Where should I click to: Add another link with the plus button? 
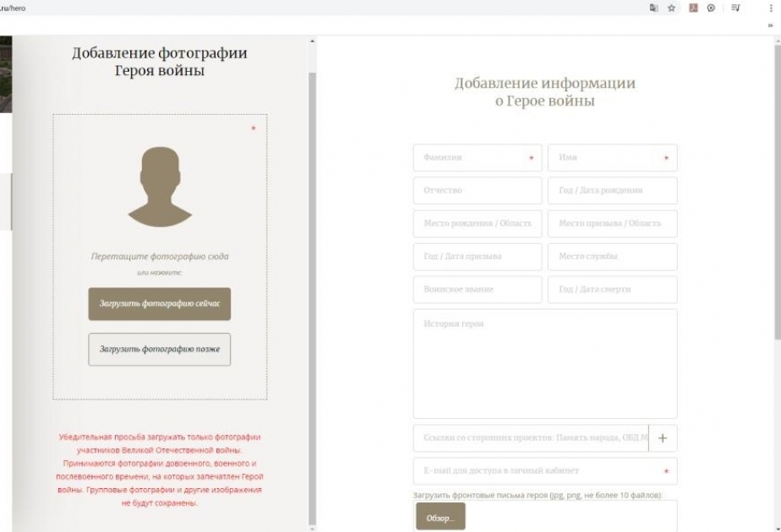[x=663, y=438]
